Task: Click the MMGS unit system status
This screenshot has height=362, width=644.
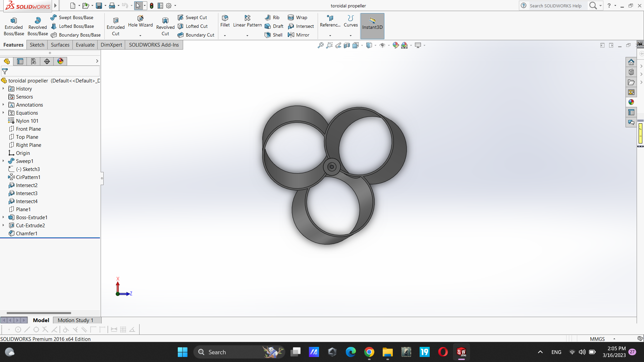Action: click(x=597, y=339)
